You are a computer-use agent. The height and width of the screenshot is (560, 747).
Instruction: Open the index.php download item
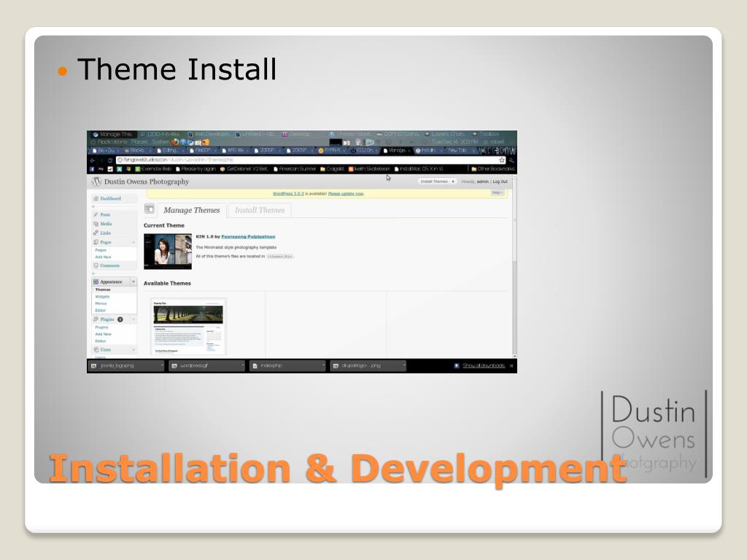288,366
